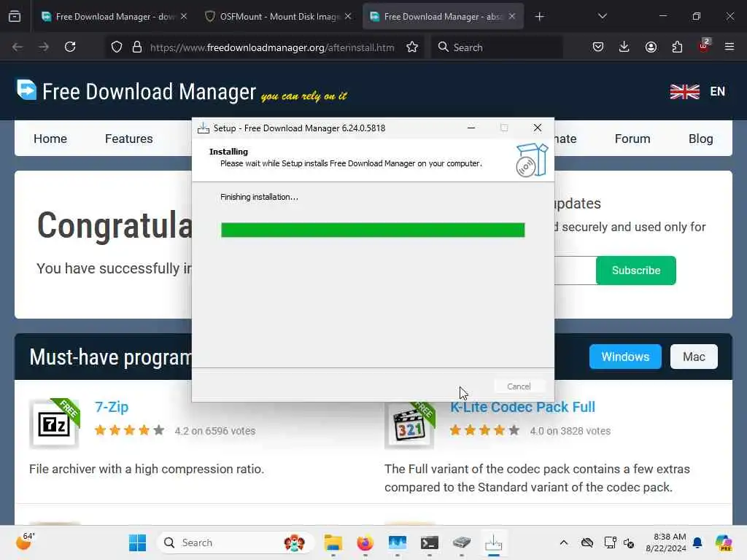The image size is (747, 560).
Task: Open the uBlock extension icon with badge
Action: pos(704,46)
